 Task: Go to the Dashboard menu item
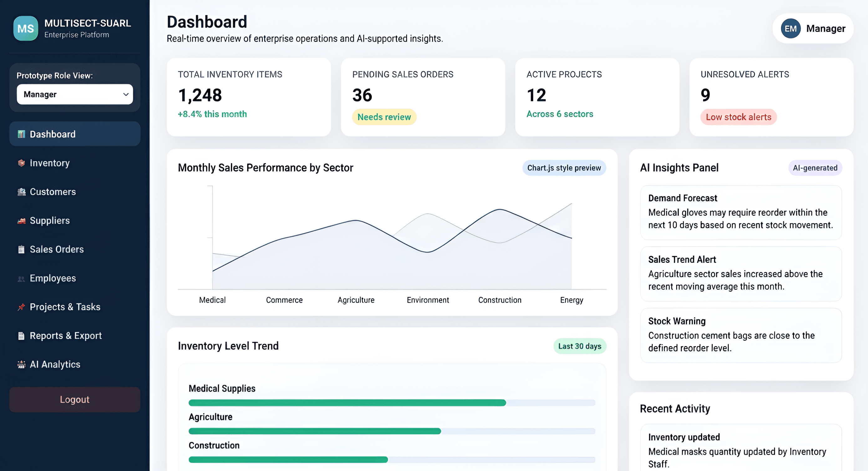pos(75,134)
